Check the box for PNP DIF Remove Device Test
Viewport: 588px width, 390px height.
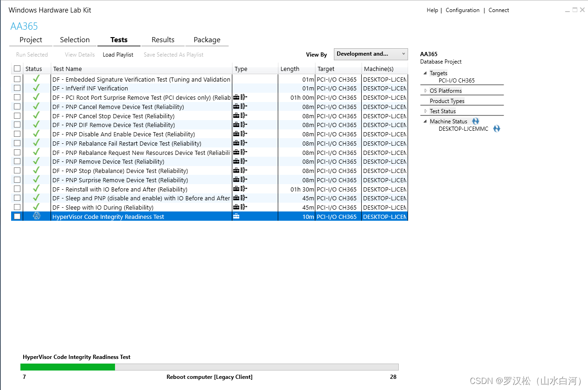point(17,125)
